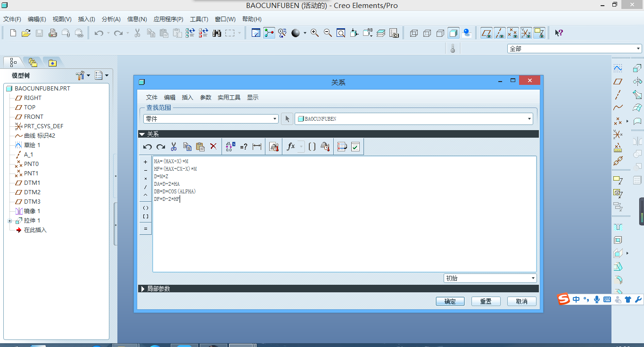
Task: Switch to no hidden line display style
Action: 440,33
